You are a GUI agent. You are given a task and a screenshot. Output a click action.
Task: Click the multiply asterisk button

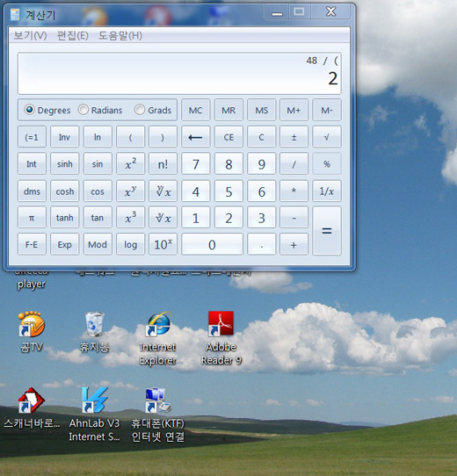click(x=294, y=191)
